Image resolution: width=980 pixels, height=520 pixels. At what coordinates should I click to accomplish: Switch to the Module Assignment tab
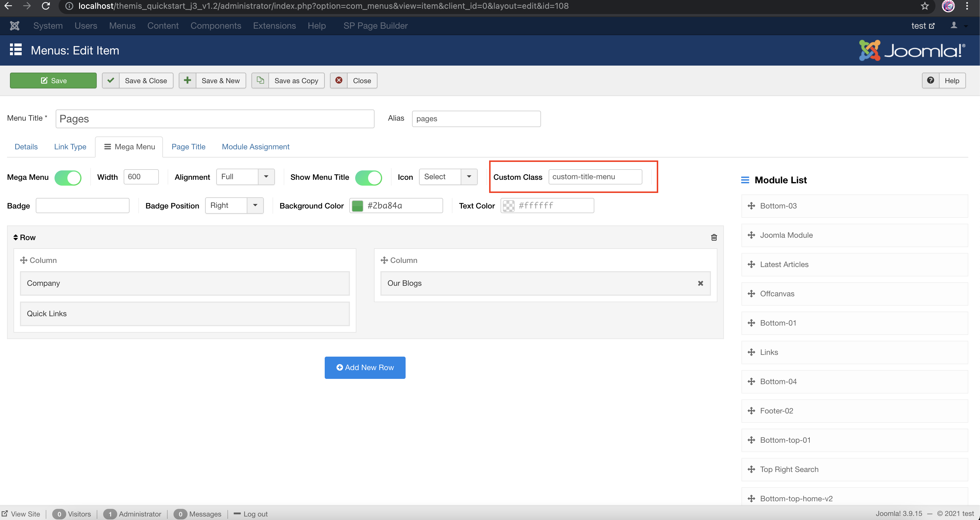255,147
